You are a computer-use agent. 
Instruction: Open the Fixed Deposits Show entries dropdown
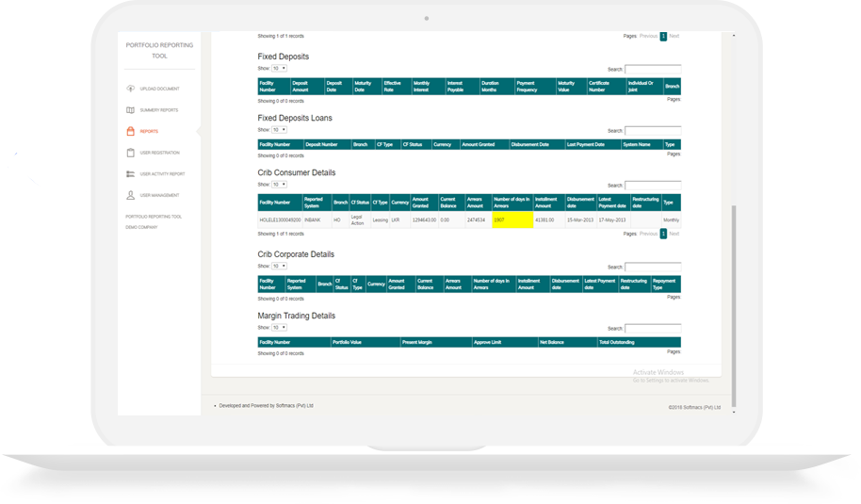pyautogui.click(x=280, y=69)
